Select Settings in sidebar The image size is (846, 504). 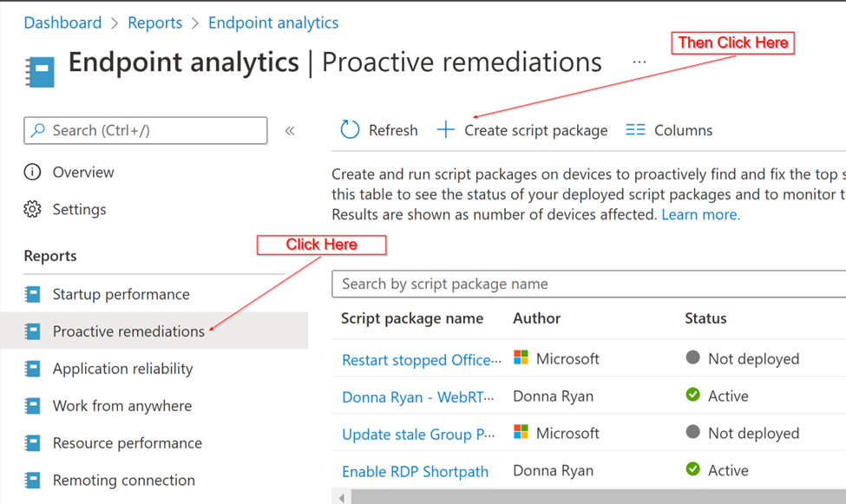click(x=79, y=209)
